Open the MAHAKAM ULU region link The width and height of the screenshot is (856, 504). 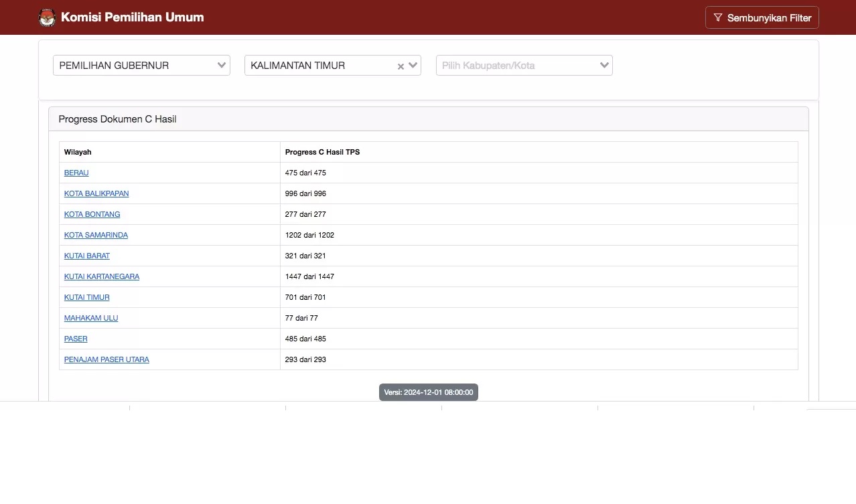click(x=91, y=318)
